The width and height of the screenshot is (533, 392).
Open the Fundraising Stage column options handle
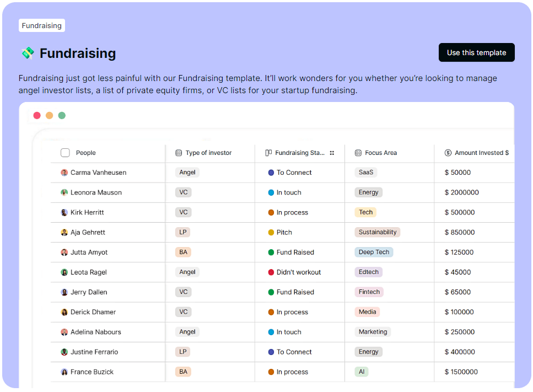[332, 153]
